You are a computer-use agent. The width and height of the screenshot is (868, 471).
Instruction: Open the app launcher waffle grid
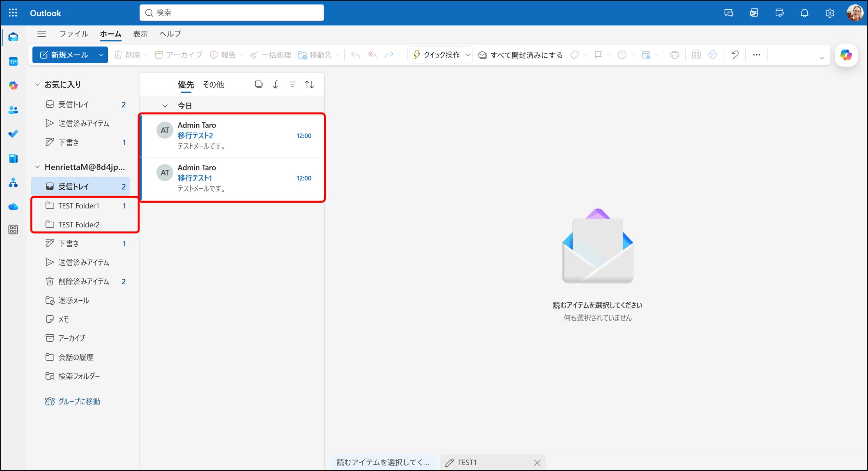(x=13, y=13)
